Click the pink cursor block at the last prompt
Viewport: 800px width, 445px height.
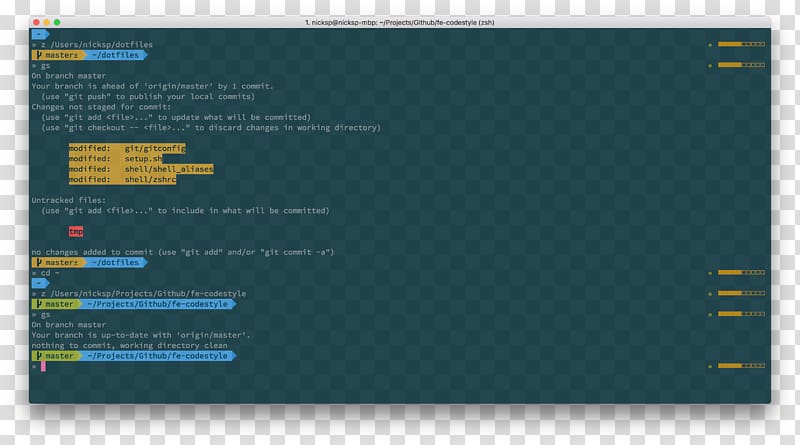43,366
